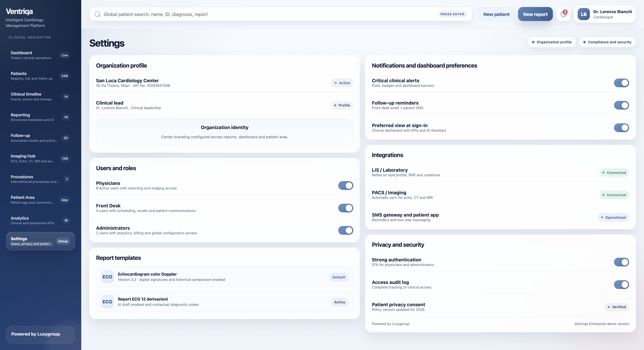Click the LB user avatar
Viewport: 644px width, 350px height.
pyautogui.click(x=584, y=14)
